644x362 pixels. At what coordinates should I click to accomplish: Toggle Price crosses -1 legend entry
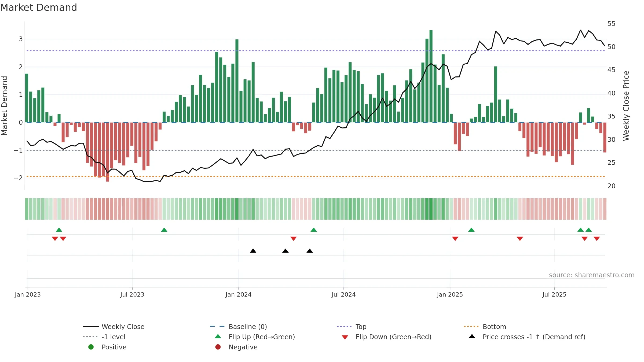click(x=527, y=337)
